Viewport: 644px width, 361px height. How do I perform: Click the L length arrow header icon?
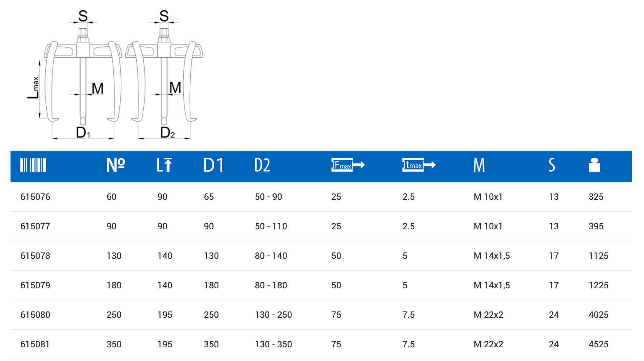pos(164,165)
